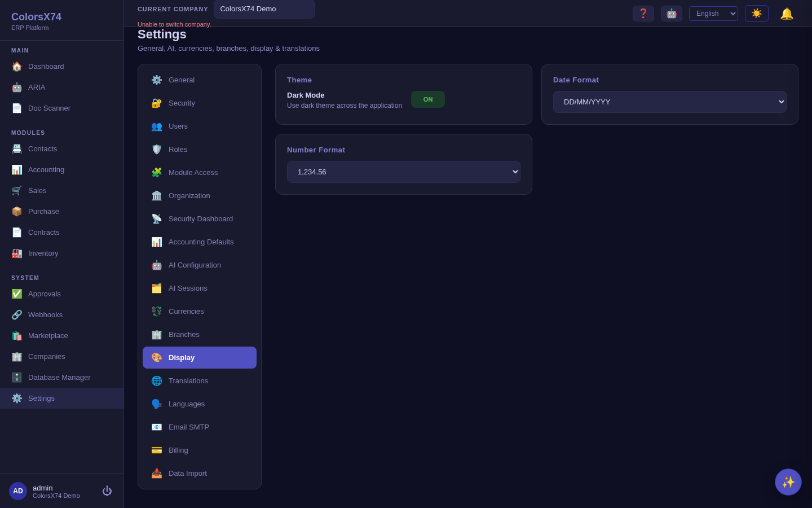Switch to light theme via sun icon
This screenshot has width=812, height=508.
(x=757, y=14)
